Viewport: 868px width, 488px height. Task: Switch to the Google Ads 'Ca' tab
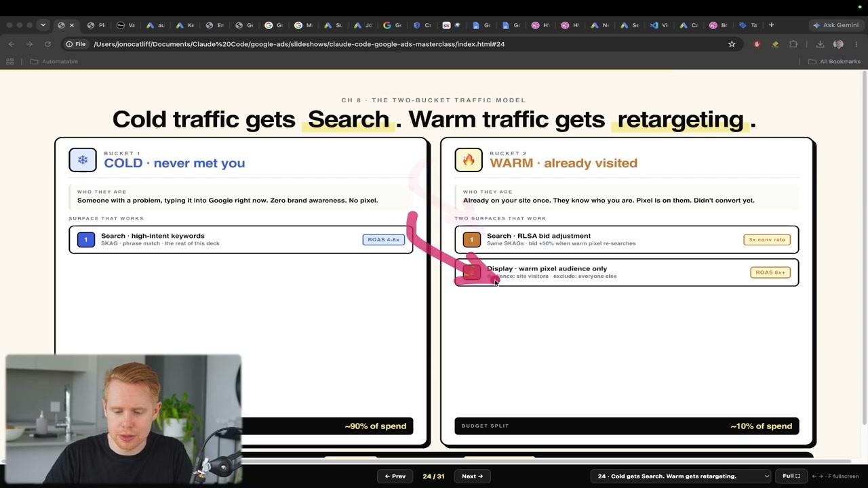689,25
